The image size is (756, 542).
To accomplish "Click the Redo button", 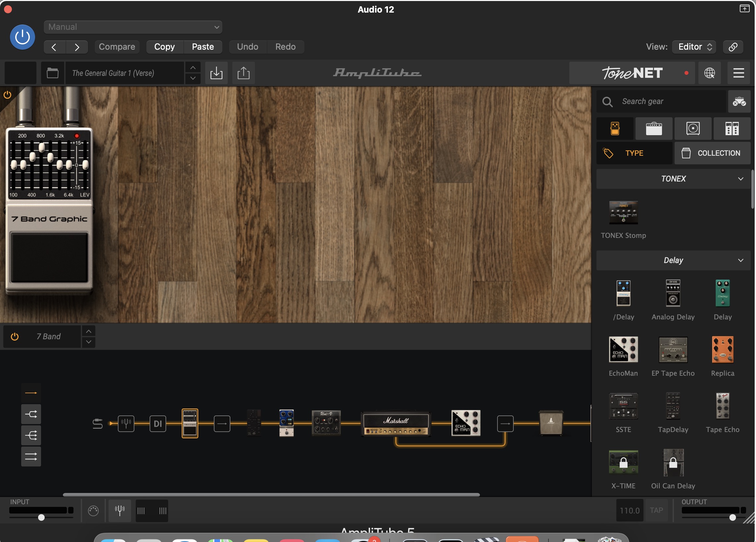I will coord(286,47).
